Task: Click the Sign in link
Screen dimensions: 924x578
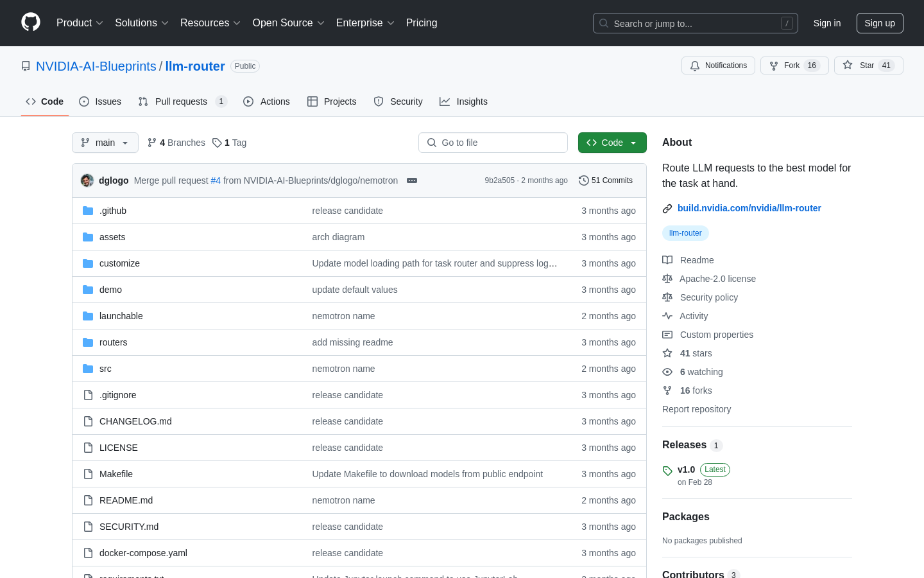Action: click(827, 23)
